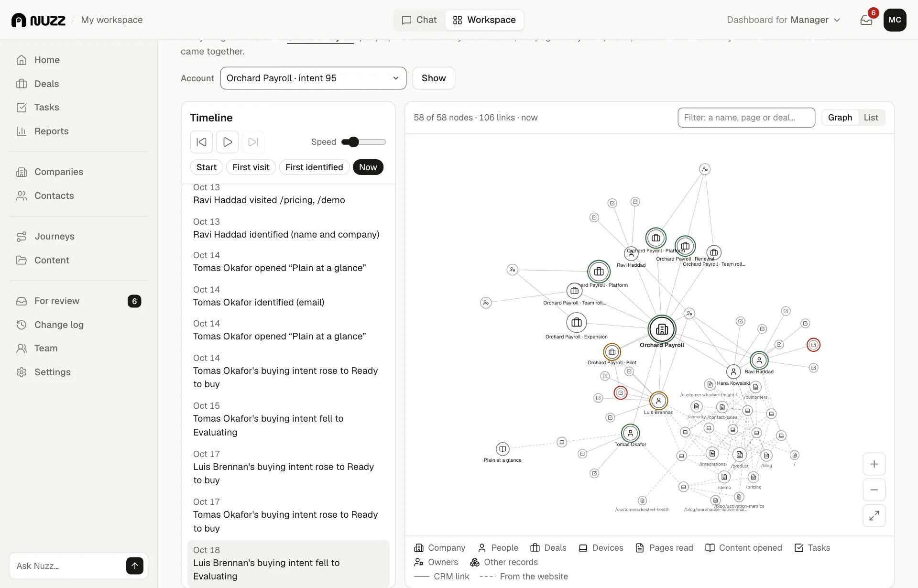
Task: Switch to the Workspace tab
Action: pyautogui.click(x=484, y=20)
